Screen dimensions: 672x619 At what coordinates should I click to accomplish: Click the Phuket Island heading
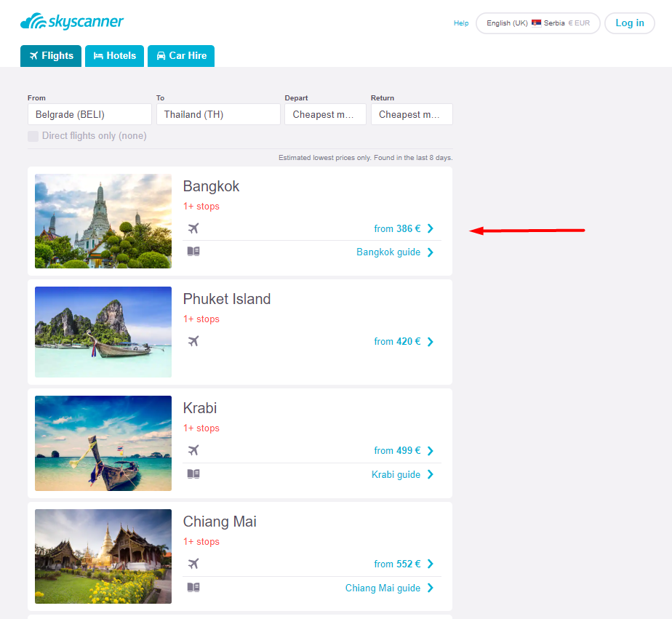point(227,299)
